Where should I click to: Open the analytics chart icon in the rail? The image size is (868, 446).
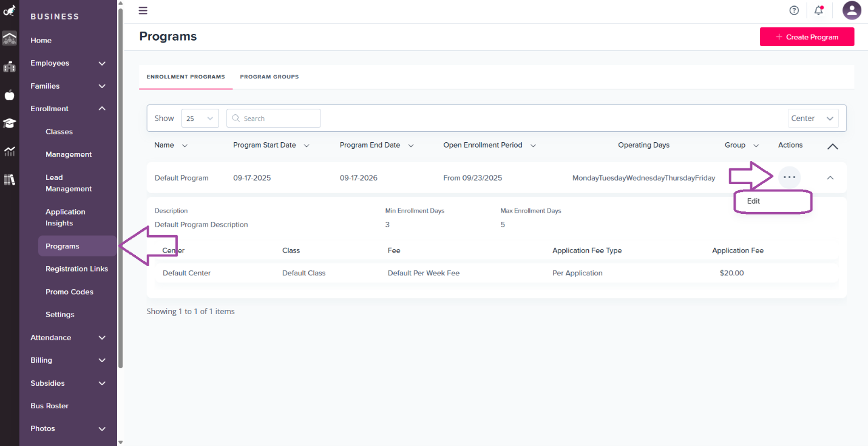9,151
